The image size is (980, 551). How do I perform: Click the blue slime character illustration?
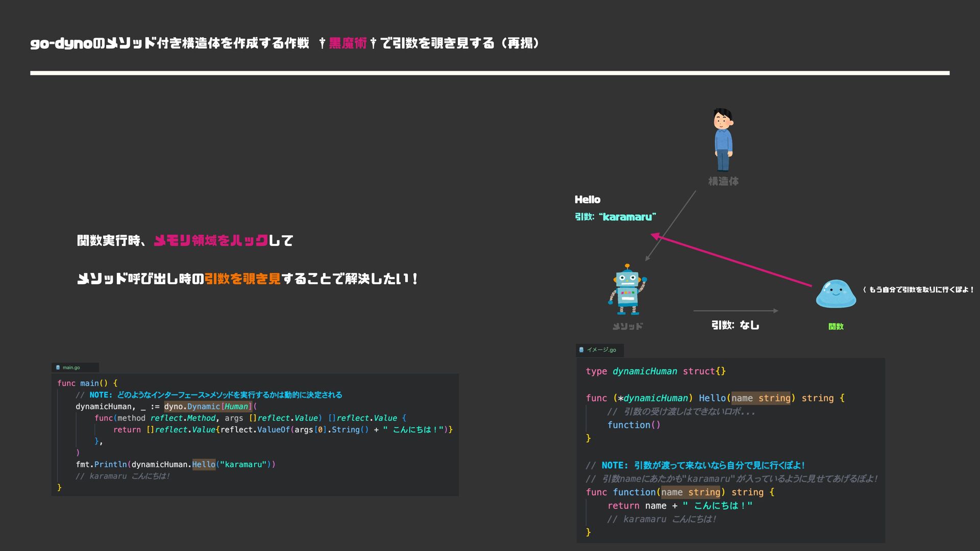[836, 294]
